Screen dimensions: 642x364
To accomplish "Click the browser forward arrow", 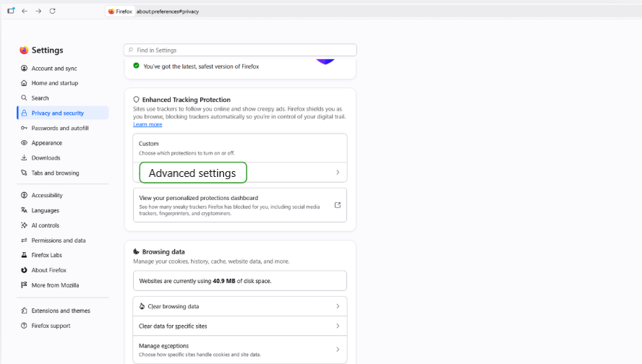I will click(x=38, y=11).
